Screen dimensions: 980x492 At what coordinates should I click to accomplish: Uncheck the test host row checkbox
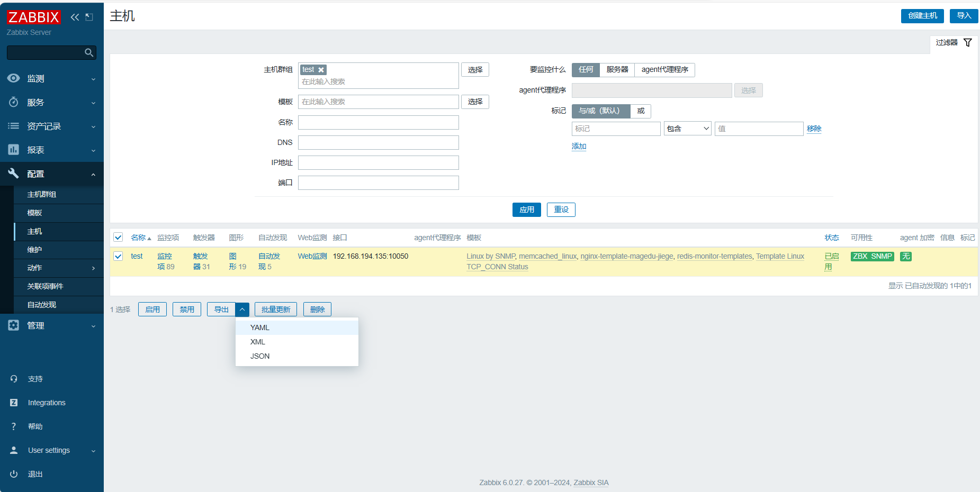click(118, 256)
